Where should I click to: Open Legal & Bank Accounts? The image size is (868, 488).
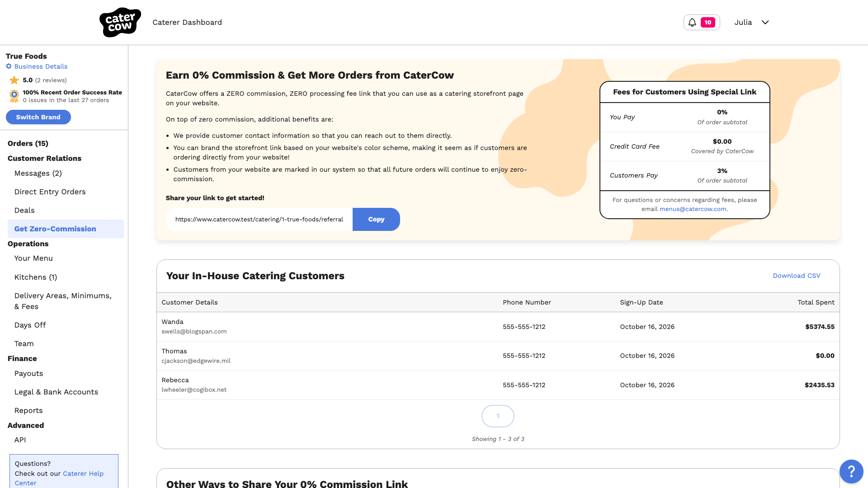pos(56,392)
